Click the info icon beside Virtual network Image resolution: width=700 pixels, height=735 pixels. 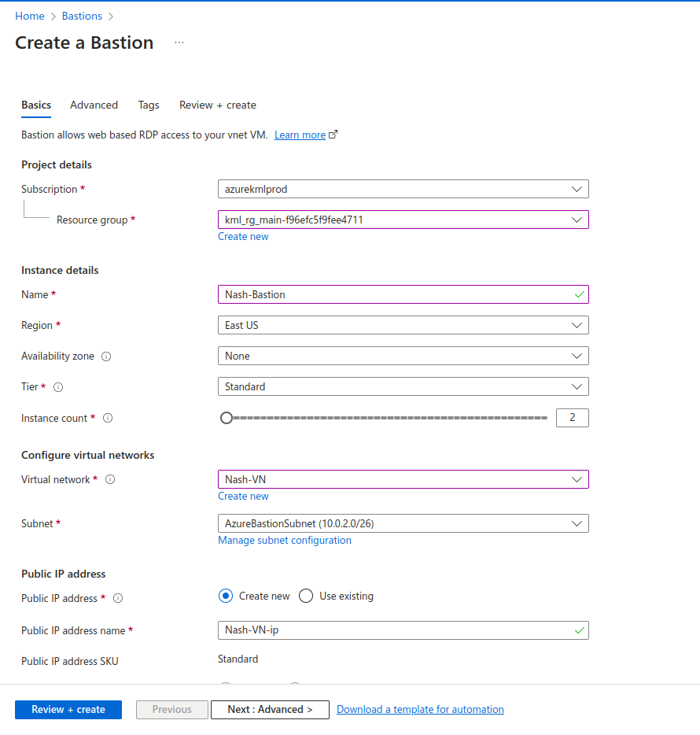click(x=110, y=480)
